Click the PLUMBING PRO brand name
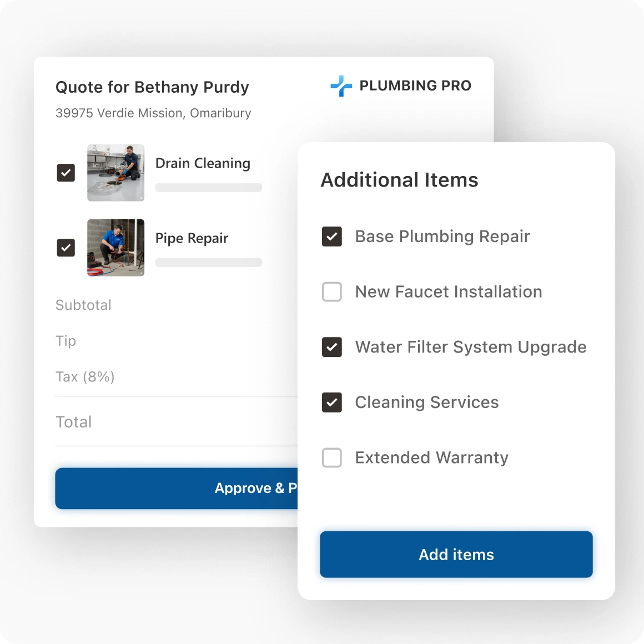This screenshot has height=644, width=644. tap(415, 85)
